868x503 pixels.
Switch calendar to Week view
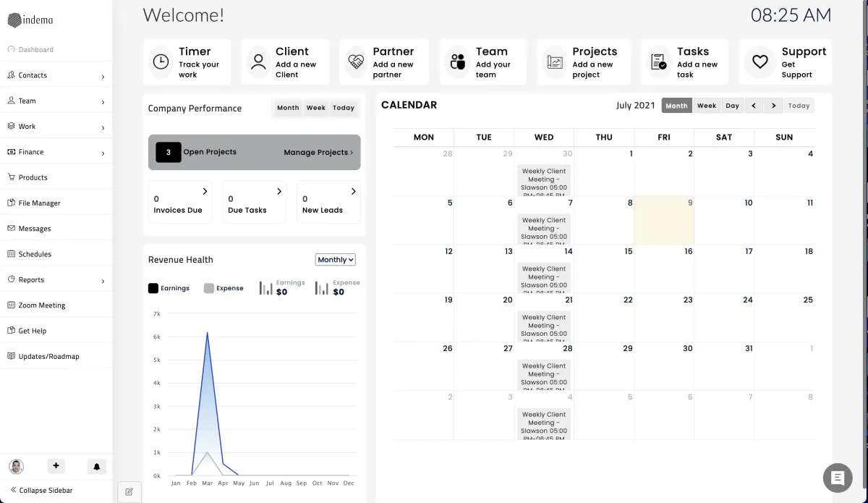click(707, 106)
